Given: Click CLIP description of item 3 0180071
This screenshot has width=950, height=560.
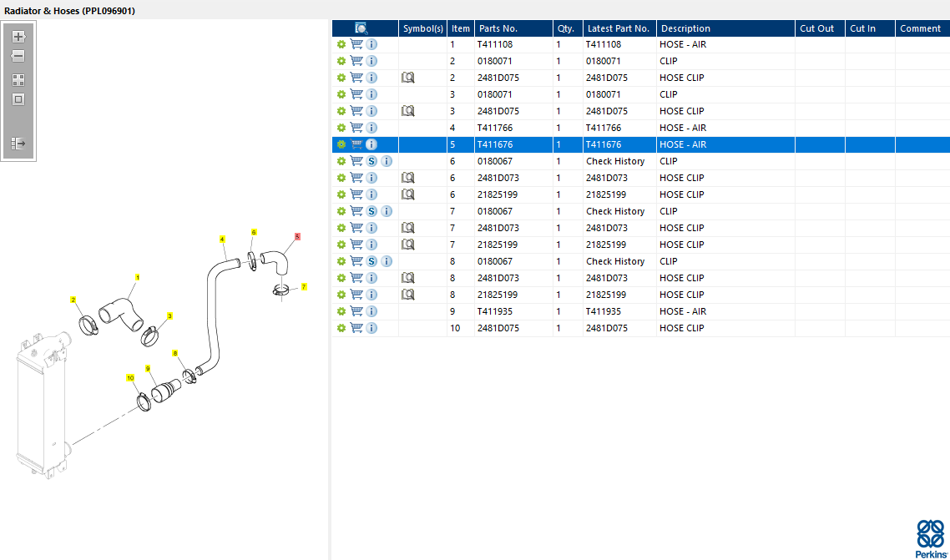Looking at the screenshot, I should click(x=669, y=94).
